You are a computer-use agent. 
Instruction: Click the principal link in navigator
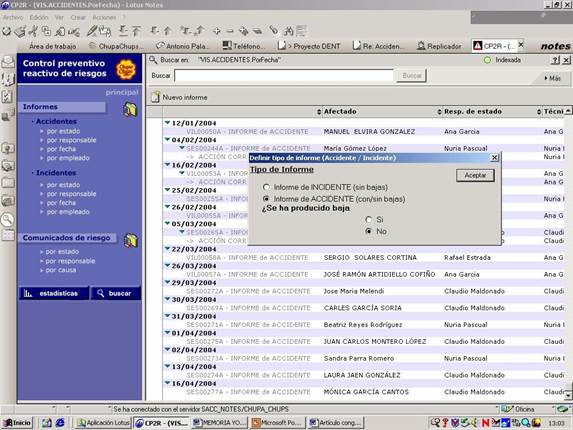click(122, 92)
